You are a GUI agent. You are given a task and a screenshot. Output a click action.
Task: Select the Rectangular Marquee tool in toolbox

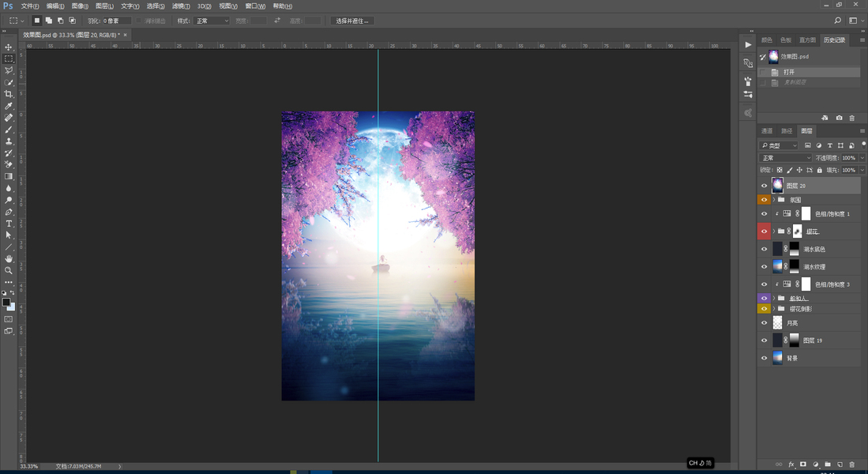click(x=9, y=58)
